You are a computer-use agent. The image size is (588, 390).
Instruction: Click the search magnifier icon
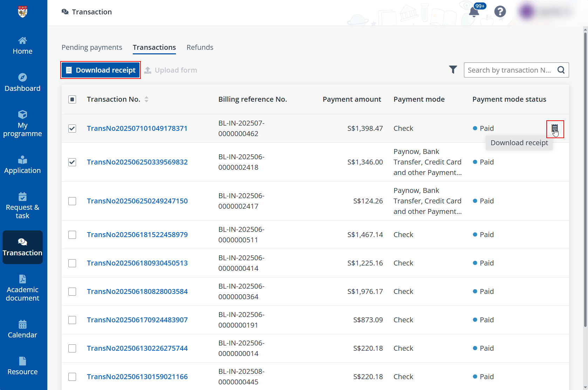(561, 70)
